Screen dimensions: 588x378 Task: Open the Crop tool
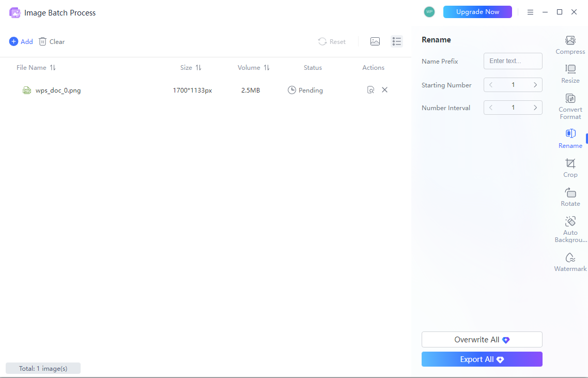pyautogui.click(x=570, y=168)
